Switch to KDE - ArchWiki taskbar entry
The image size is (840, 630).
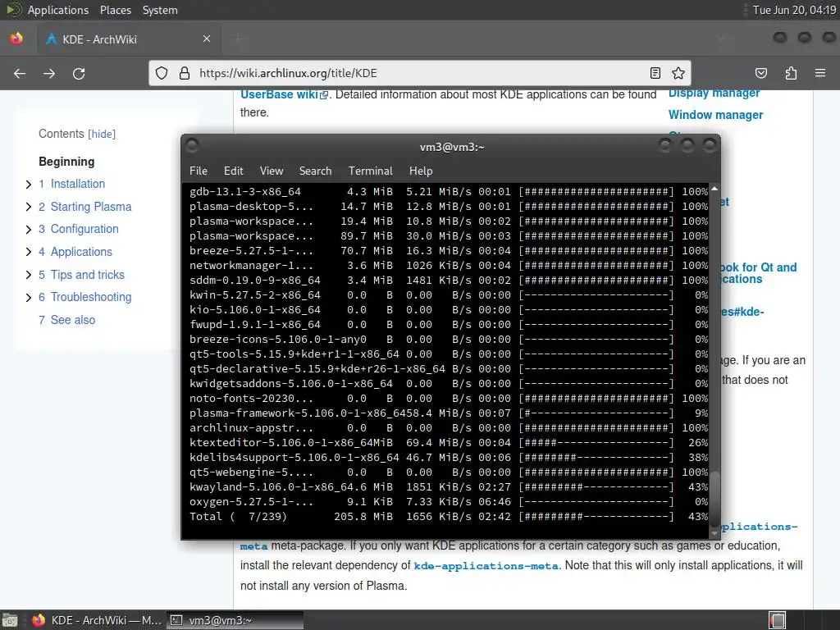[97, 620]
